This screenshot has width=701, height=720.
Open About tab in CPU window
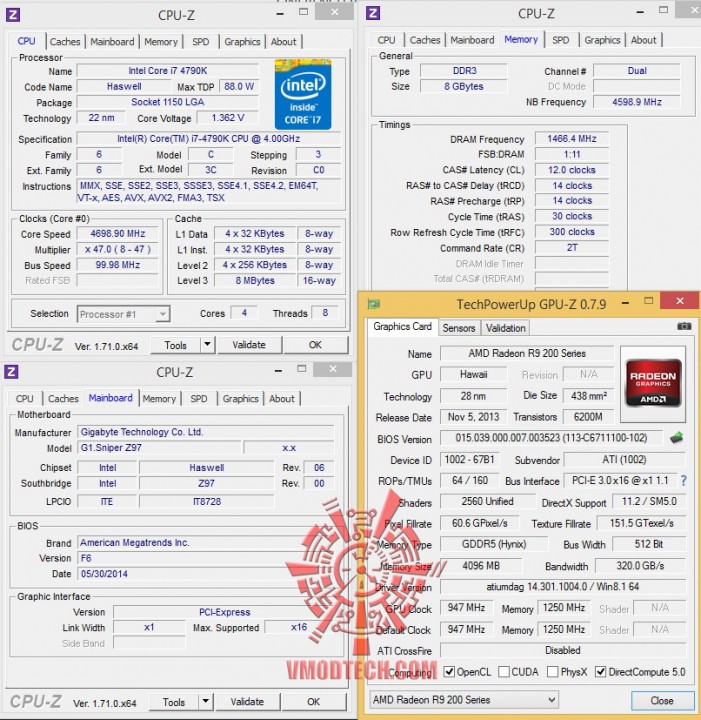point(283,42)
